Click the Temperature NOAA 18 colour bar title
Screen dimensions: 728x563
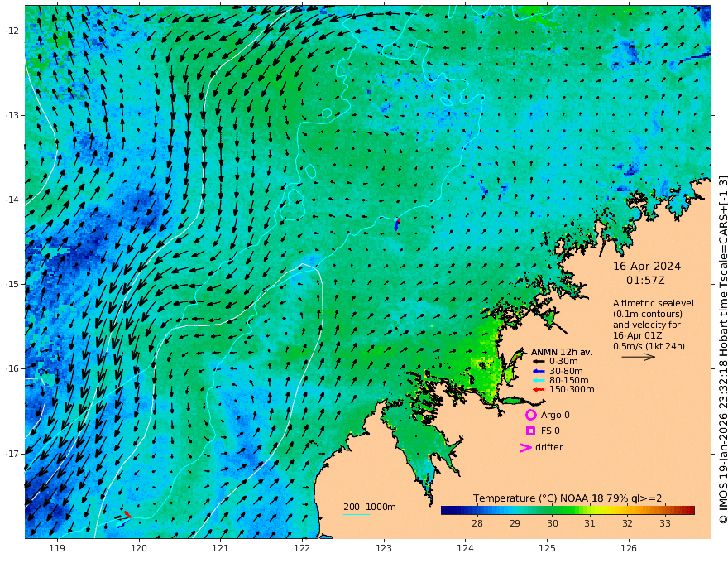tap(568, 498)
